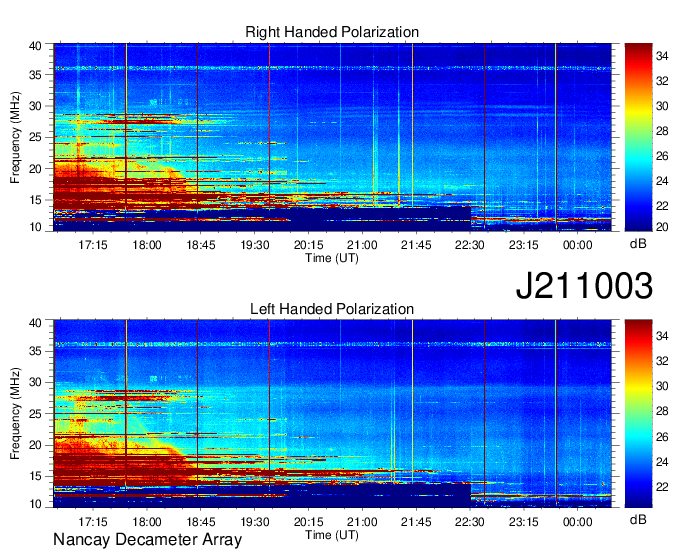Click "40" on the lower frequency axis
The image size is (680, 552).
35,323
